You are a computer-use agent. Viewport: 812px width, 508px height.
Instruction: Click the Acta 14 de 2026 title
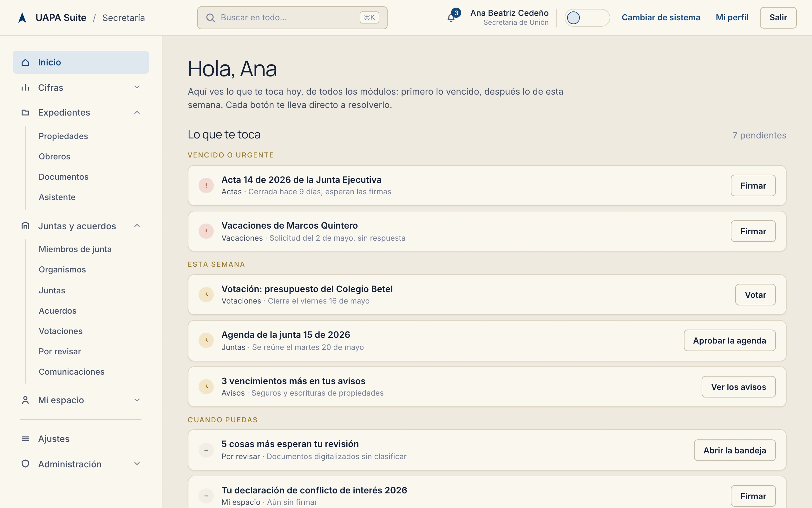301,180
